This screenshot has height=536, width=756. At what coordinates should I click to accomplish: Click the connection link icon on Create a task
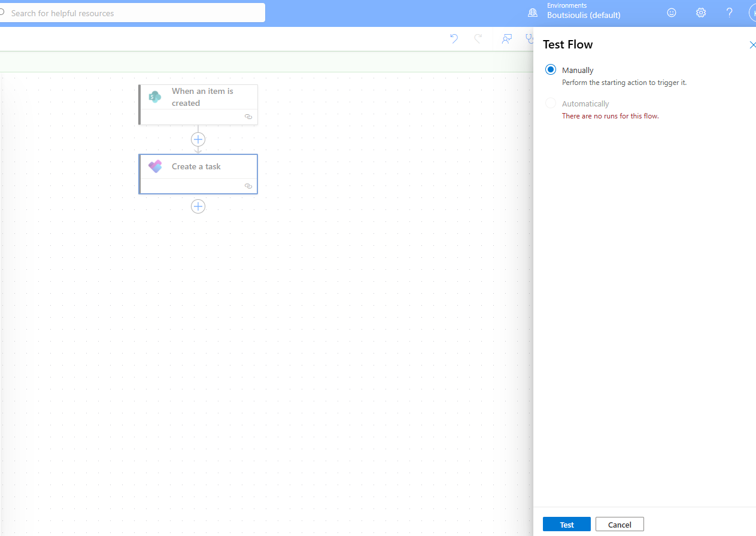pos(248,187)
